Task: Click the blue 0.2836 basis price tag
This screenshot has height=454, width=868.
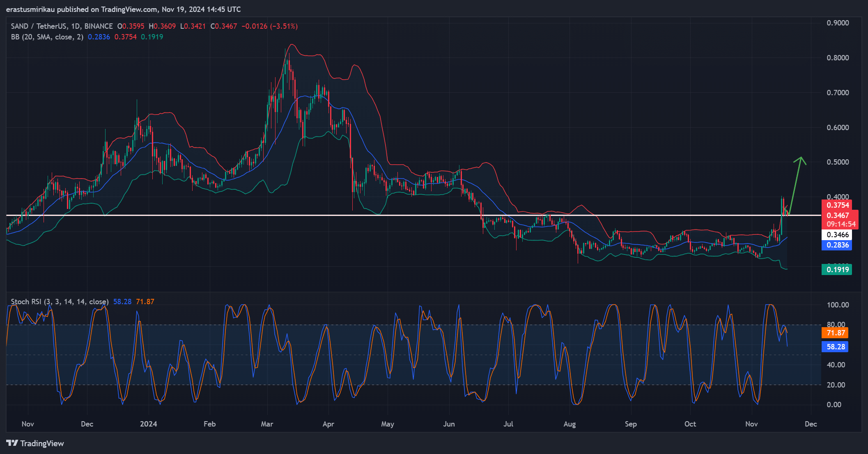Action: pos(837,245)
